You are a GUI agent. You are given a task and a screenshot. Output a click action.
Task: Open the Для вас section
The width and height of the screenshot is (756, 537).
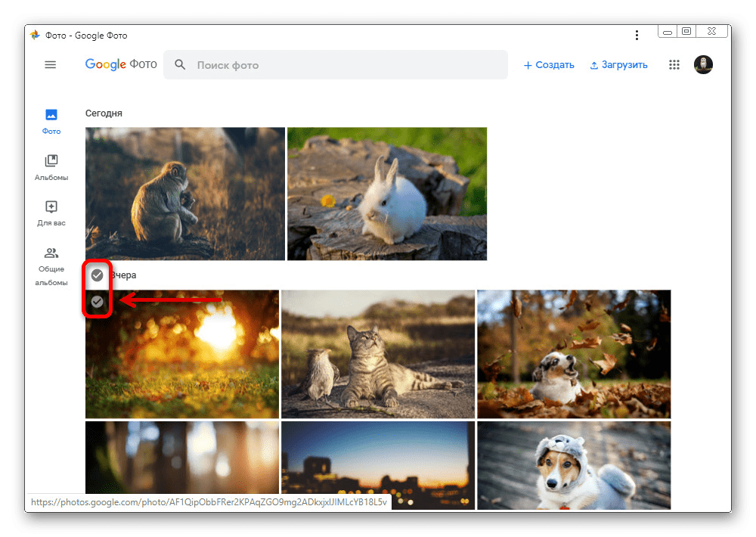(x=51, y=213)
